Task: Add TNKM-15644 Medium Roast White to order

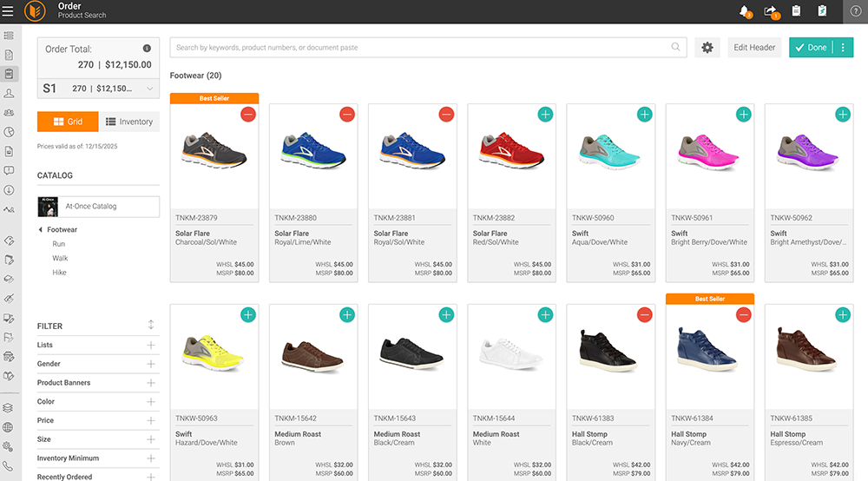Action: point(545,315)
